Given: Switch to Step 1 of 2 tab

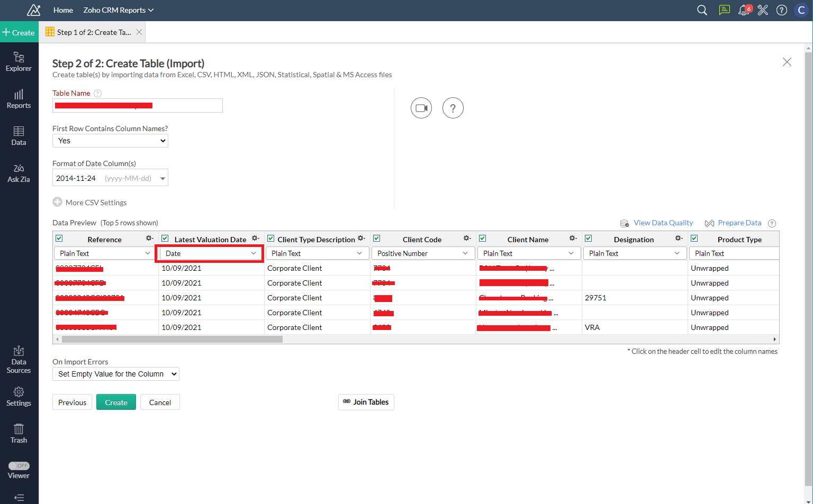Looking at the screenshot, I should [x=93, y=32].
